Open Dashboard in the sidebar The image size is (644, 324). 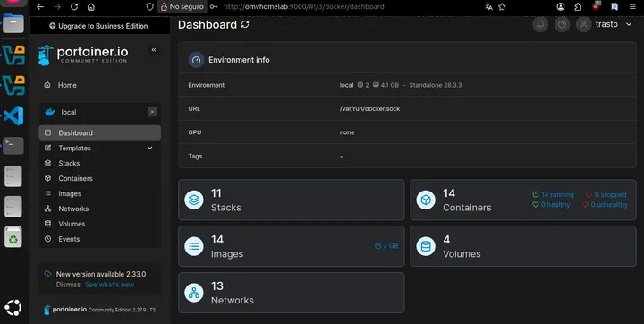[x=100, y=132]
